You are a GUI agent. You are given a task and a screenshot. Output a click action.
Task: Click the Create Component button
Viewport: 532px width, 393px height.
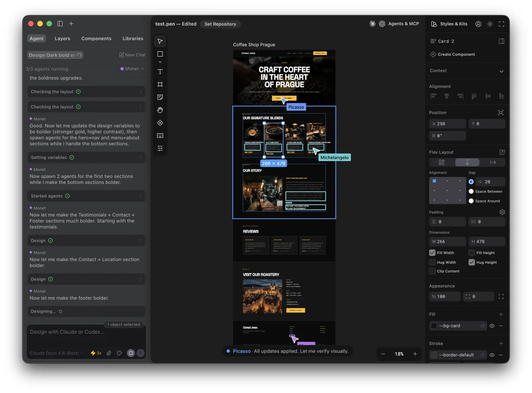452,54
